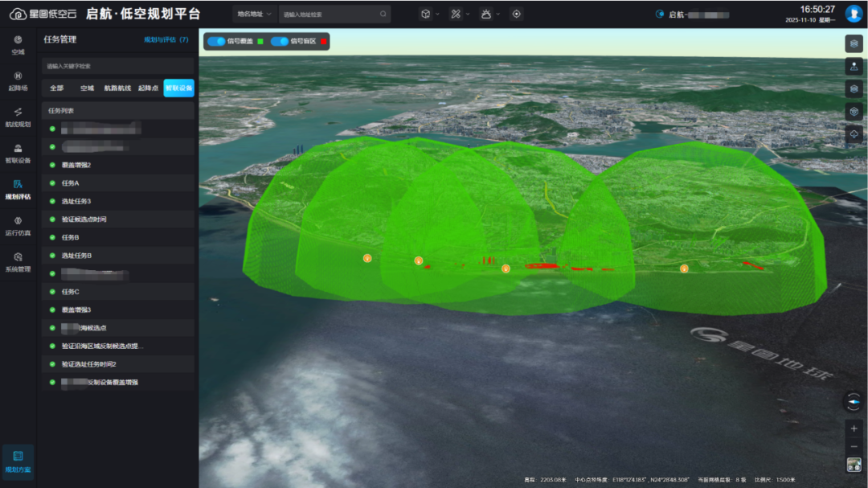Click the compass orientation control

pos(854,401)
